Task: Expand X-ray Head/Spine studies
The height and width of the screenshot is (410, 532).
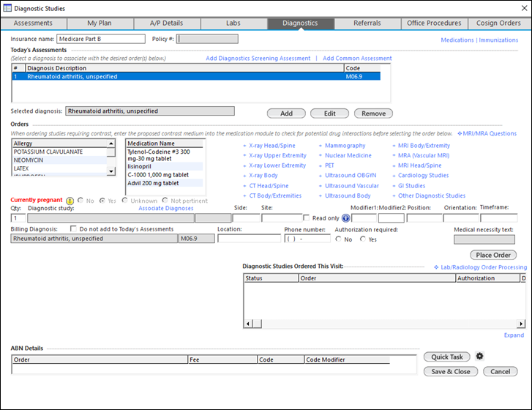Action: [x=271, y=146]
